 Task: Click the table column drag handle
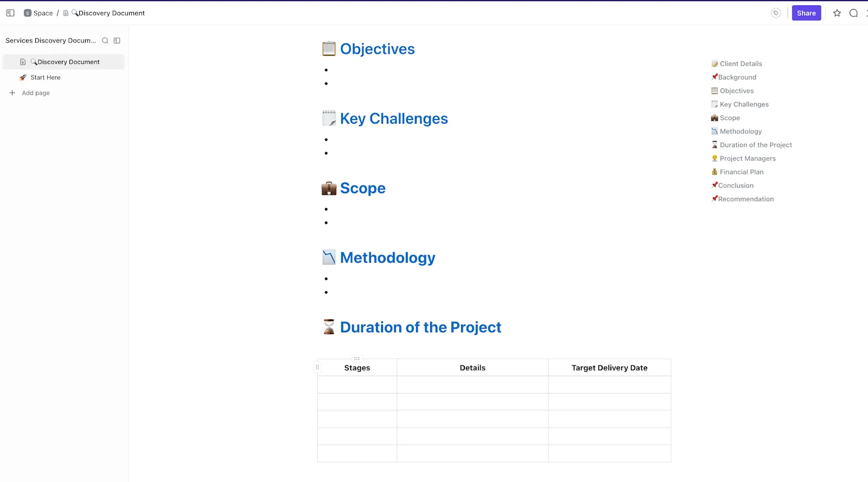pyautogui.click(x=357, y=359)
